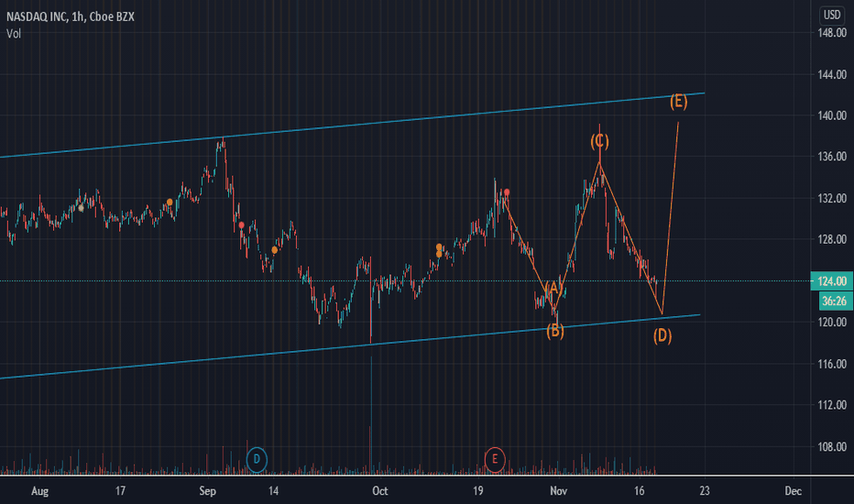Viewport: 854px width, 504px height.
Task: Click the 112.00 price axis label
Action: tap(832, 405)
